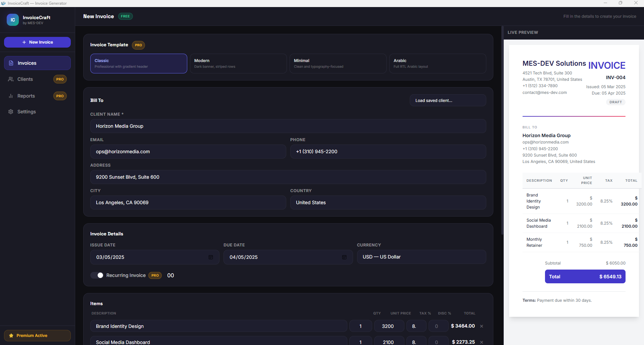The image size is (644, 345).
Task: Select the Minimal invoice template
Action: (338, 63)
